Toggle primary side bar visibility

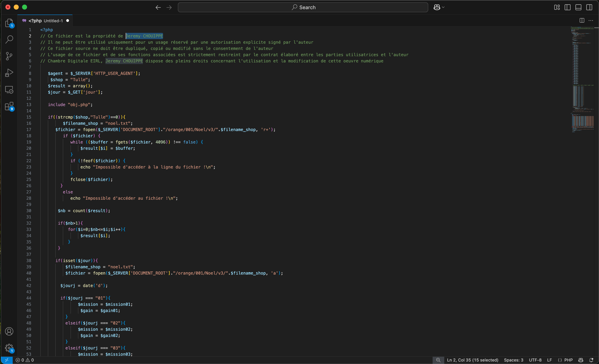pyautogui.click(x=567, y=7)
